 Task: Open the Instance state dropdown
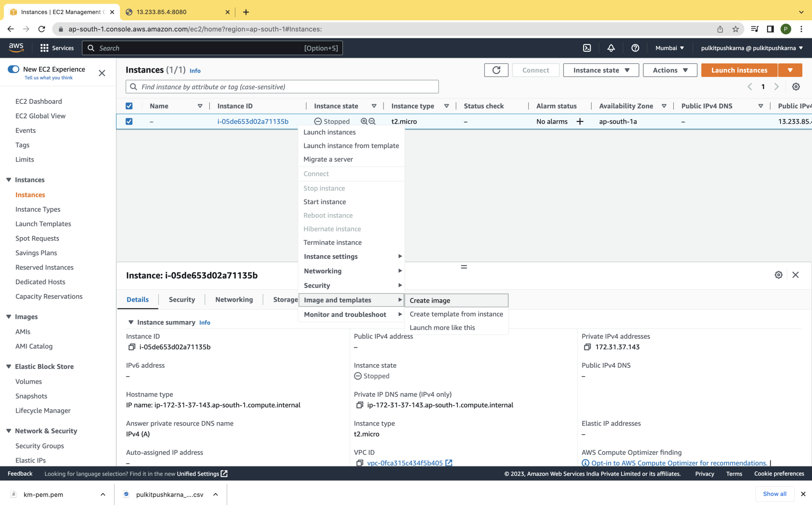[x=601, y=70]
